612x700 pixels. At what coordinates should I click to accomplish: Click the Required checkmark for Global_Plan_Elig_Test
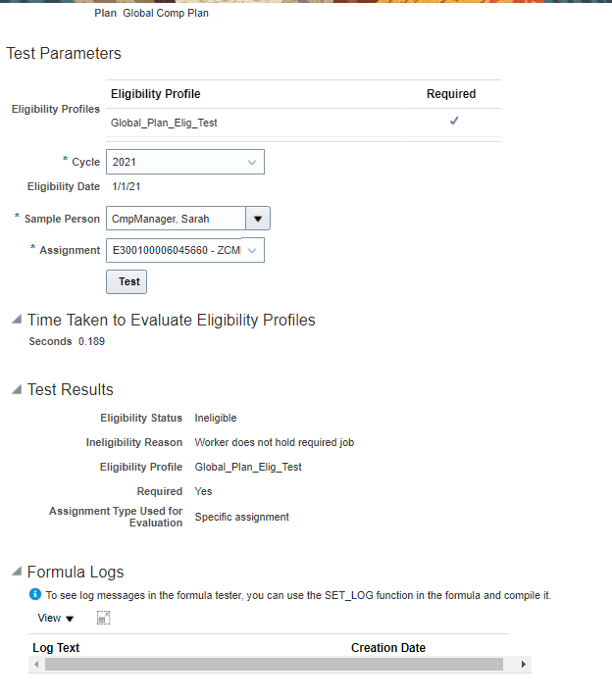[x=454, y=121]
